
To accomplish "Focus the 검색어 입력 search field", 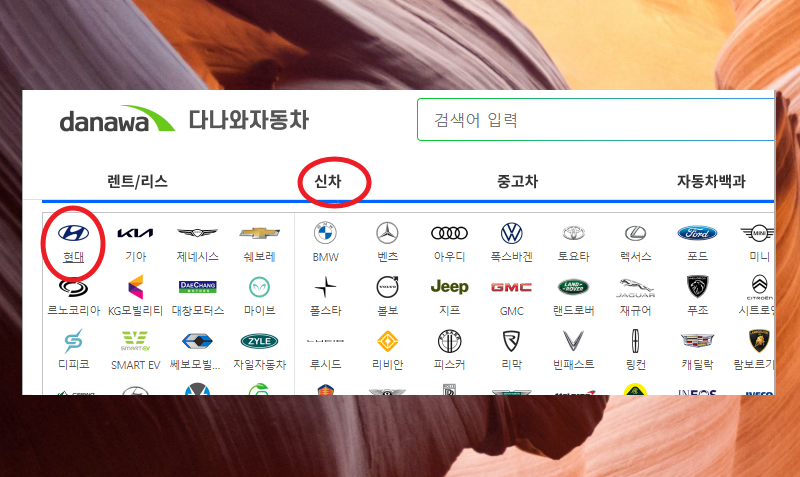I will point(595,120).
